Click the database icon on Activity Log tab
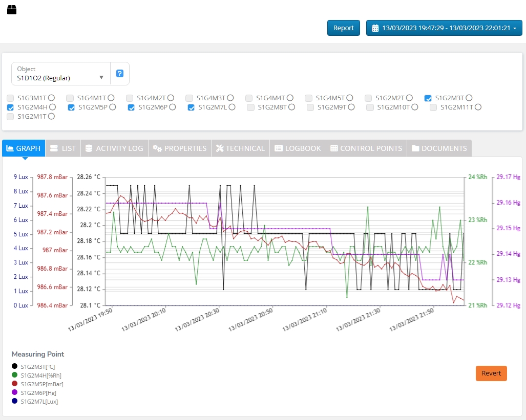Viewport: 526px width, 420px height. click(x=89, y=148)
